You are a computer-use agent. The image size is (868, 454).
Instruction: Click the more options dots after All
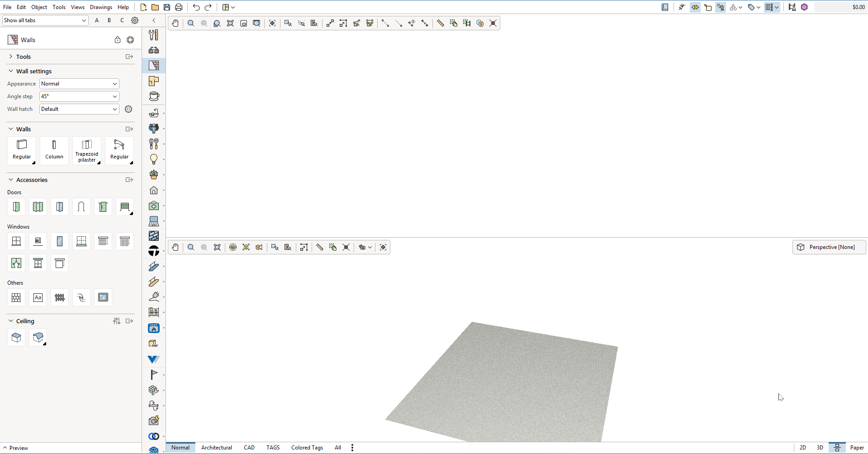coord(352,448)
